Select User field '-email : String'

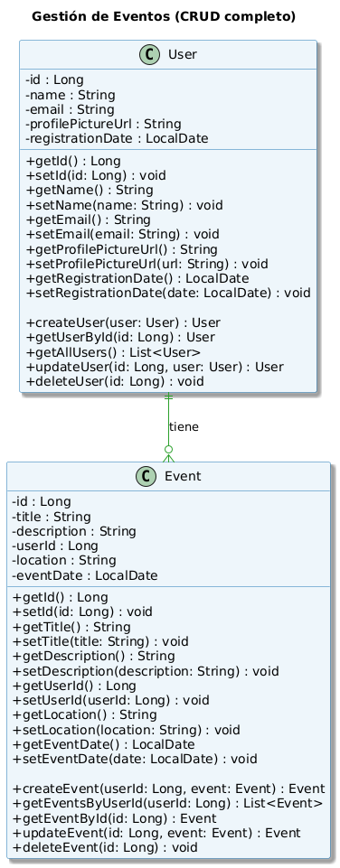(70, 109)
